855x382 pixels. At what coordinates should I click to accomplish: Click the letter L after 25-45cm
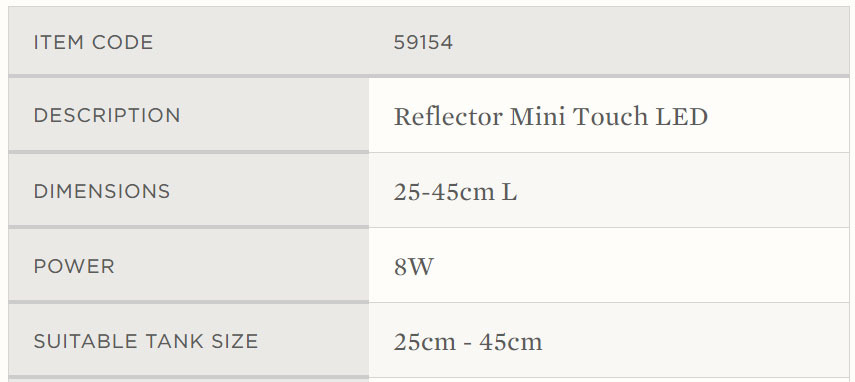[509, 192]
